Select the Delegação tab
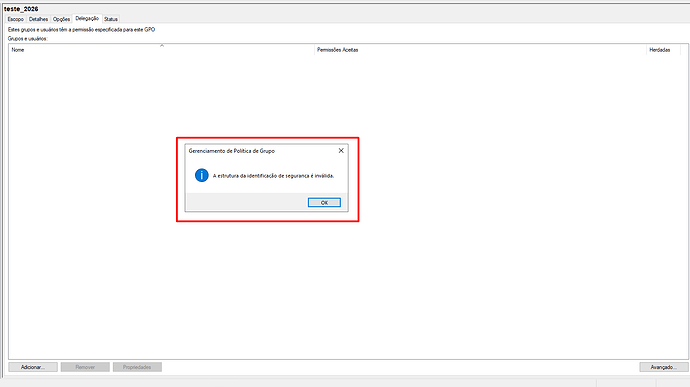Screen dimensions: 690x387 [x=87, y=18]
